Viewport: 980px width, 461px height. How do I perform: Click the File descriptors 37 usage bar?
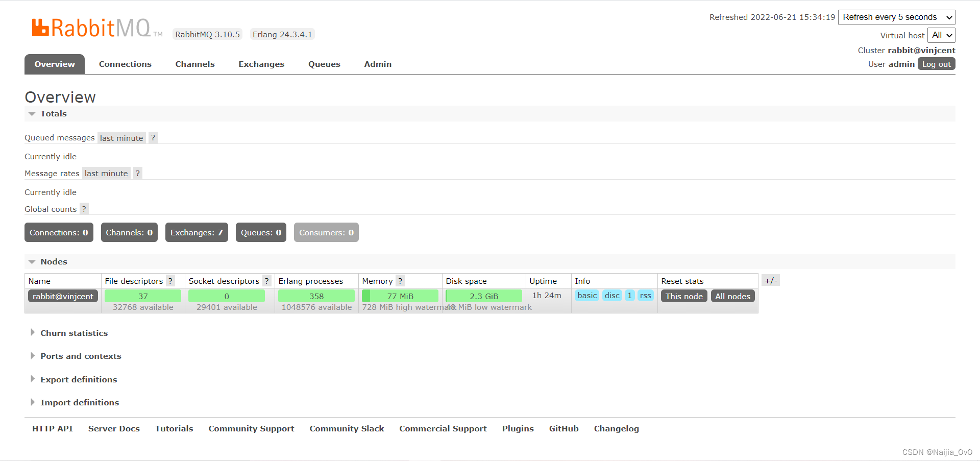coord(143,296)
